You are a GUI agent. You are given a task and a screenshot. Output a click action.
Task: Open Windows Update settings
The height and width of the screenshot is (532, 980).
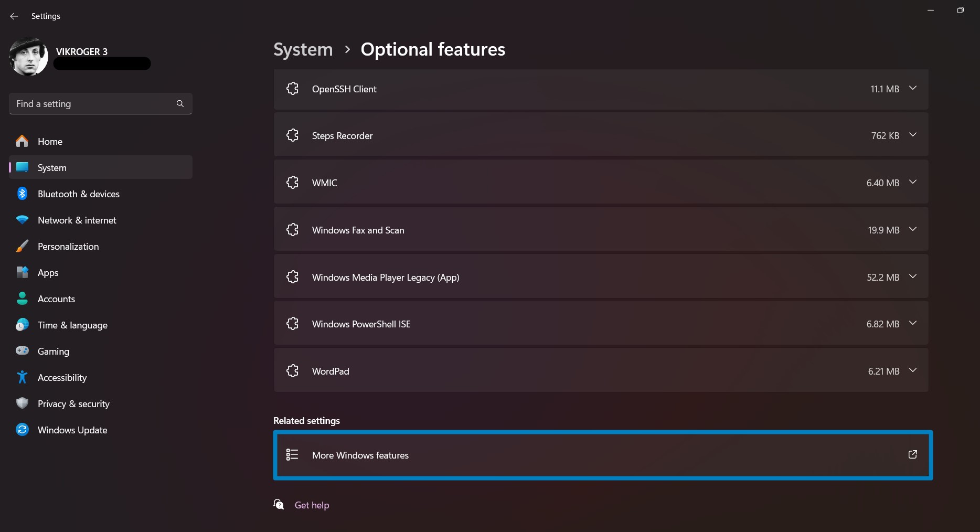(101, 430)
